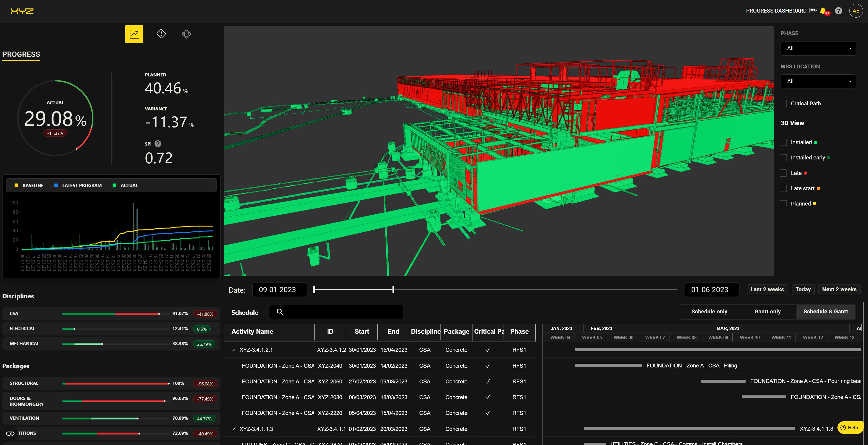Screen dimensions: 868x445
Task: Open the Phase dropdown
Action: tap(818, 48)
